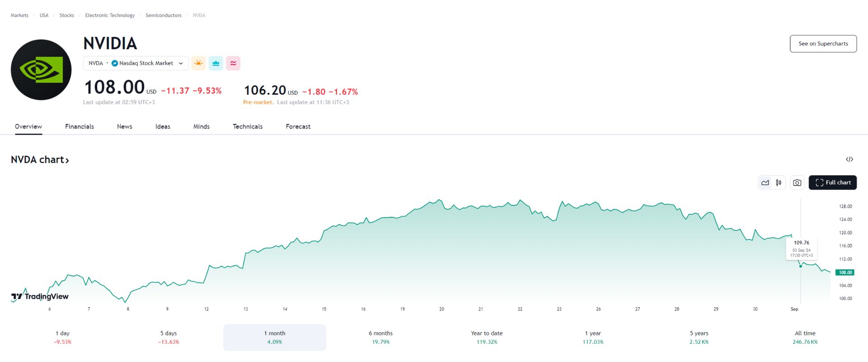This screenshot has height=362, width=868.
Task: Switch to the Overview tab
Action: pyautogui.click(x=28, y=127)
